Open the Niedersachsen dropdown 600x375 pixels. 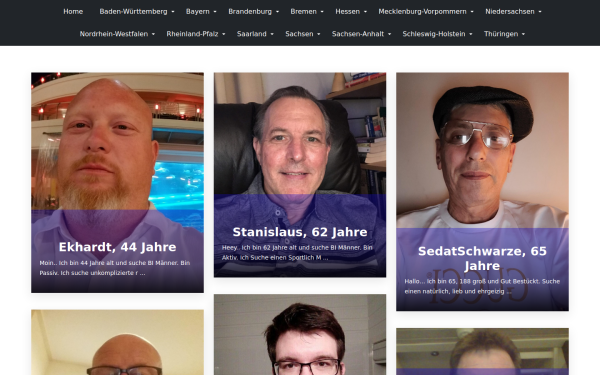click(x=513, y=11)
